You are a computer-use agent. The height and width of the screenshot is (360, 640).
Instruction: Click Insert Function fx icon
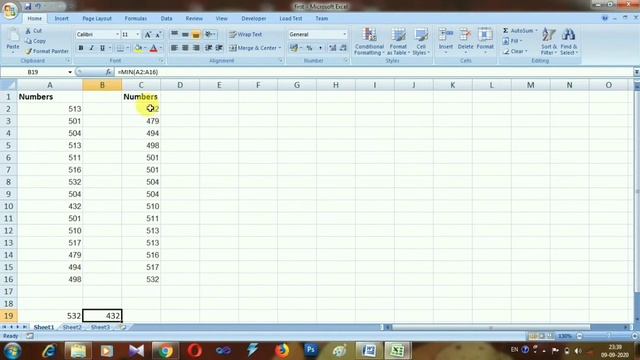point(108,72)
